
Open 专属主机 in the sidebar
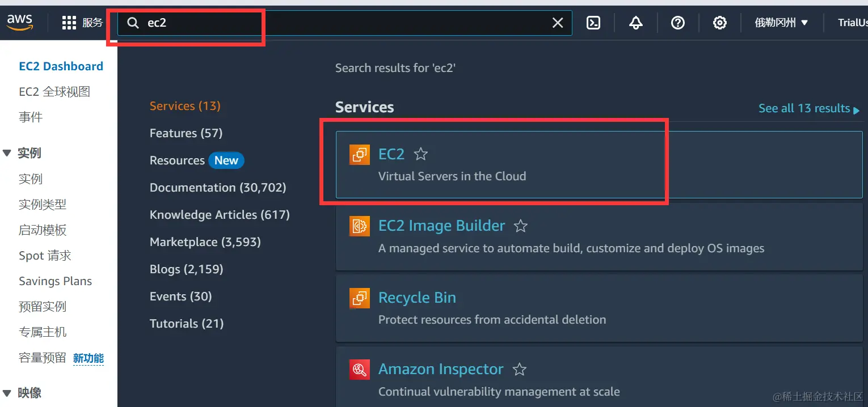pos(43,332)
